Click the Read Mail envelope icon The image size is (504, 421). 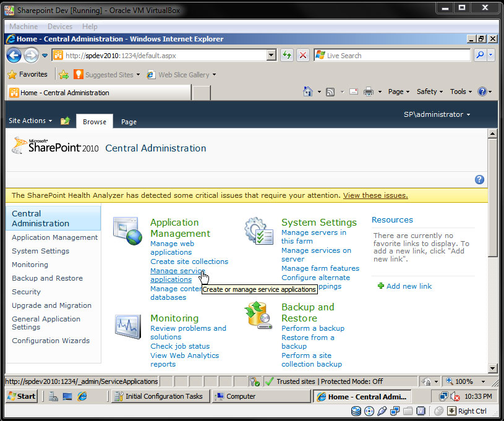tap(354, 92)
